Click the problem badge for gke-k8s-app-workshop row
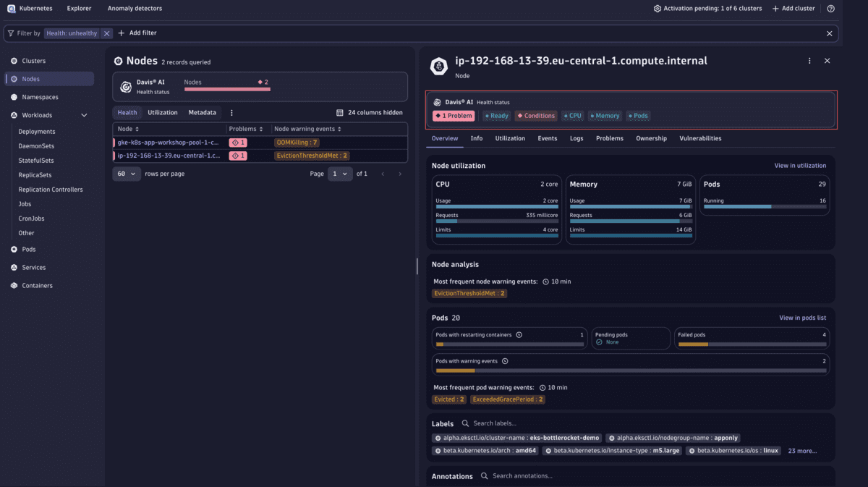 coord(238,143)
